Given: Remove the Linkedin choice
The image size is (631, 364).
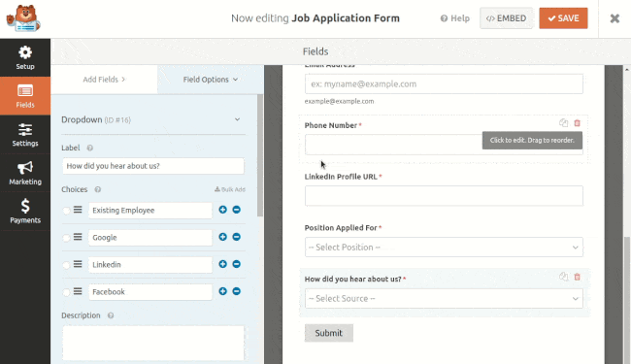Looking at the screenshot, I should (x=237, y=264).
